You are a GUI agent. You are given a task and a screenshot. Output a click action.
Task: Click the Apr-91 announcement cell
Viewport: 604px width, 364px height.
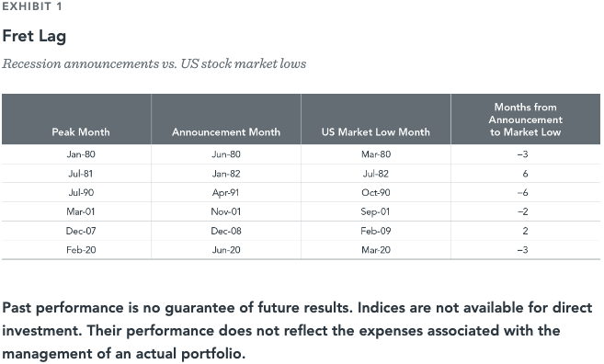[226, 193]
